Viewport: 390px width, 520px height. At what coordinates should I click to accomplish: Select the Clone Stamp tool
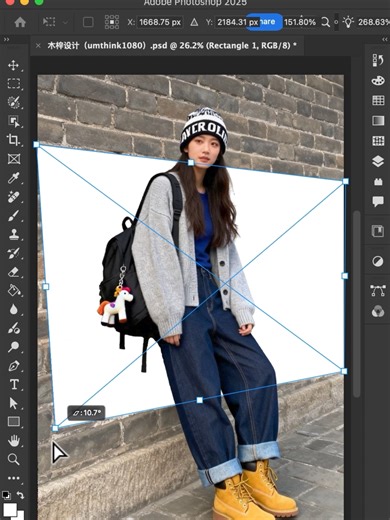coord(14,235)
